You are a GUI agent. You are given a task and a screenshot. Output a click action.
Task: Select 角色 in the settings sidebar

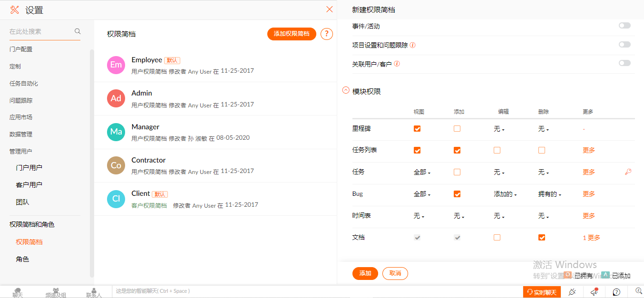(22, 259)
